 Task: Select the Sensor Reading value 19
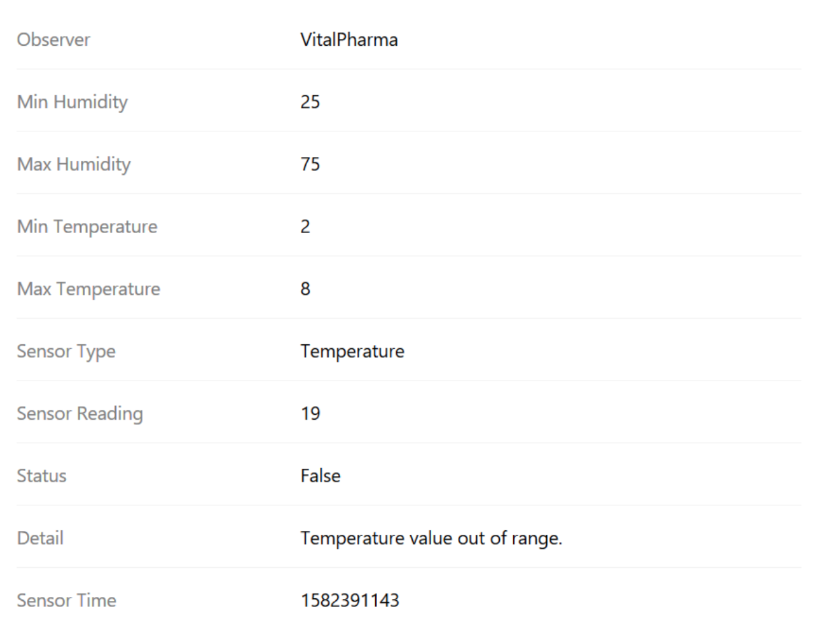point(310,414)
